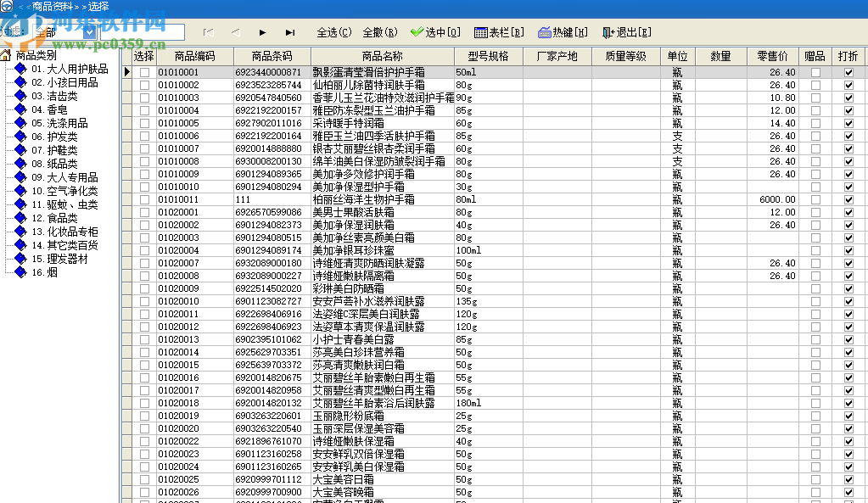Select category 07.护鞋类
Image resolution: width=868 pixels, height=503 pixels.
[x=54, y=150]
